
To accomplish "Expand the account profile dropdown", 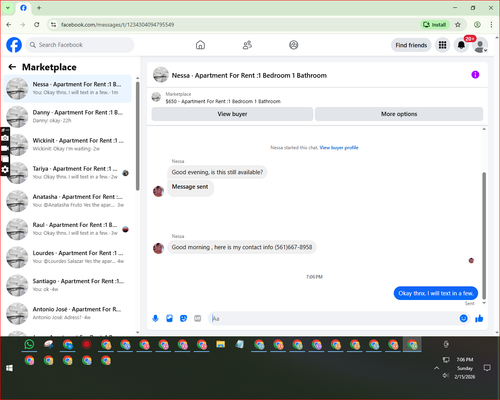I will 480,45.
